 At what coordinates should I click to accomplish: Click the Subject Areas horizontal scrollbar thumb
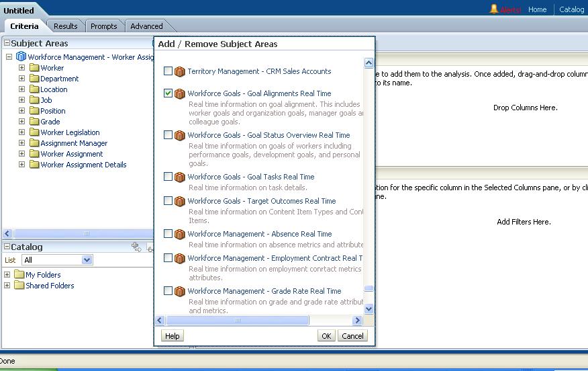coord(85,234)
